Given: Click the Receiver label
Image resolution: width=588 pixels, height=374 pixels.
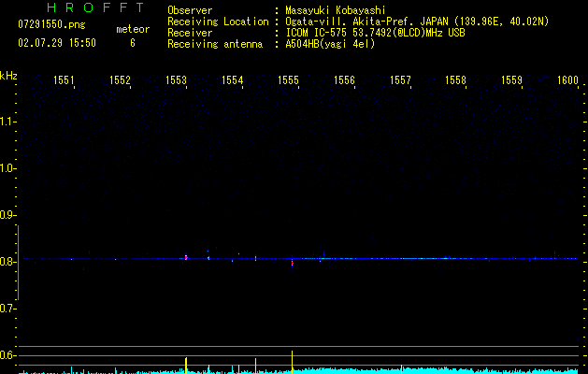Looking at the screenshot, I should click(x=190, y=33).
